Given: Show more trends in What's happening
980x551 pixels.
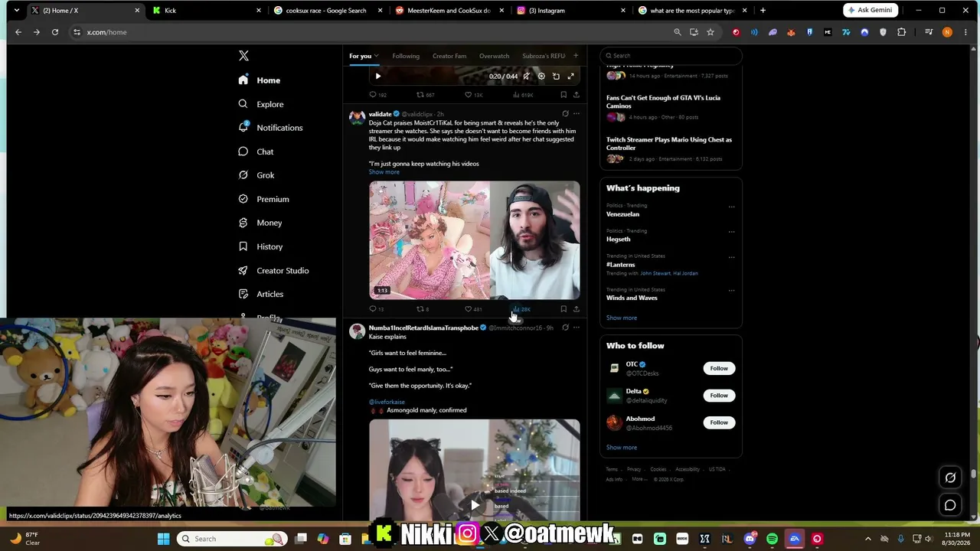Looking at the screenshot, I should coord(622,318).
